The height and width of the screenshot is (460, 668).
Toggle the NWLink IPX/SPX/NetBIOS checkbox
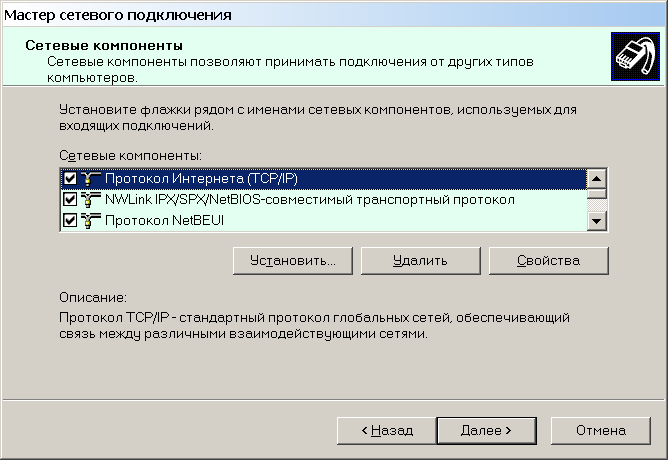70,199
